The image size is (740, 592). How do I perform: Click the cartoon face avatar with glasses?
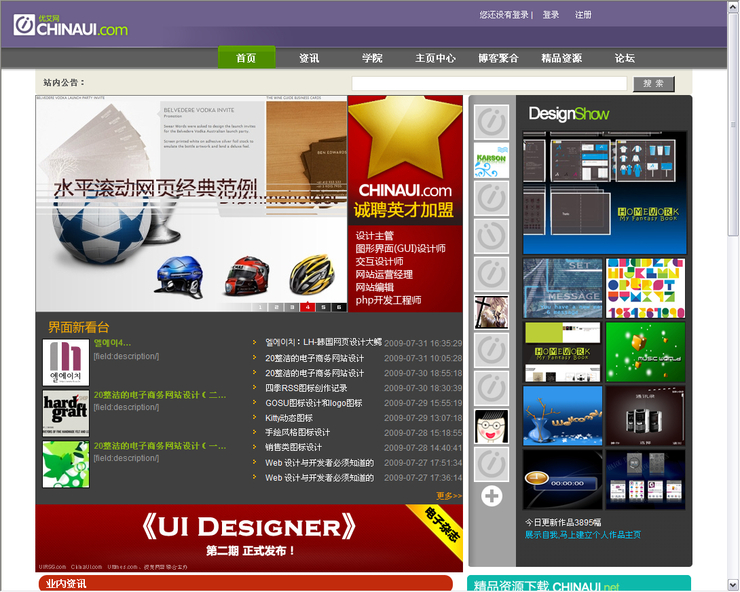[491, 426]
